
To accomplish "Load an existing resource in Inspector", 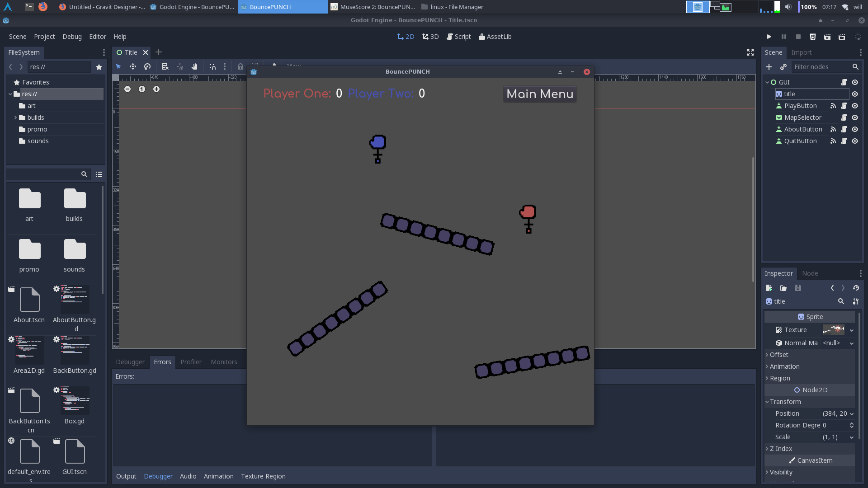I will (x=783, y=288).
